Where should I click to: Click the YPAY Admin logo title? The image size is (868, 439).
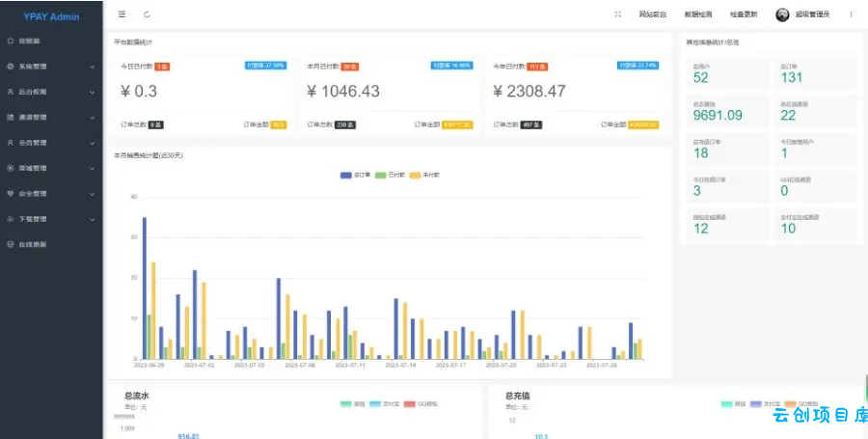[51, 16]
